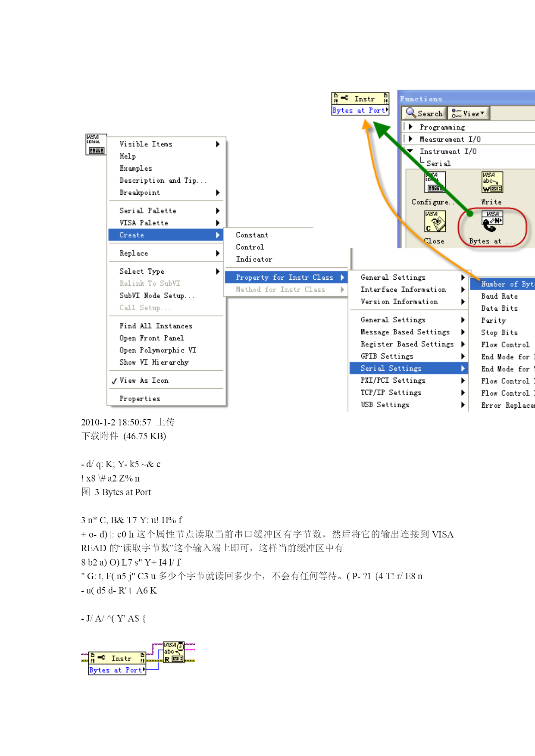
Task: Choose Control in the Create submenu
Action: [285, 247]
